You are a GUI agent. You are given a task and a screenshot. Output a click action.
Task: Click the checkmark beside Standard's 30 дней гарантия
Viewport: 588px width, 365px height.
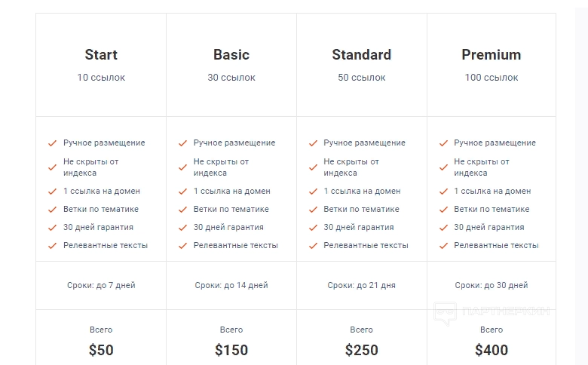[x=313, y=227]
